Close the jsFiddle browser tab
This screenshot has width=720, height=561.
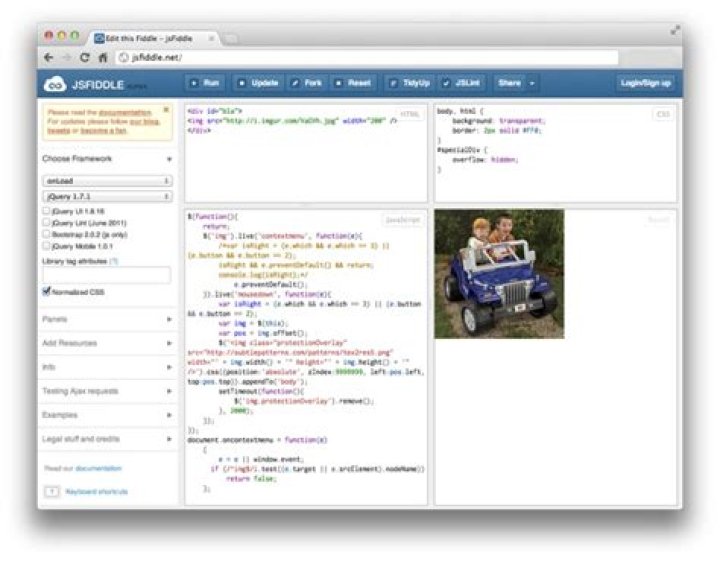tap(211, 39)
